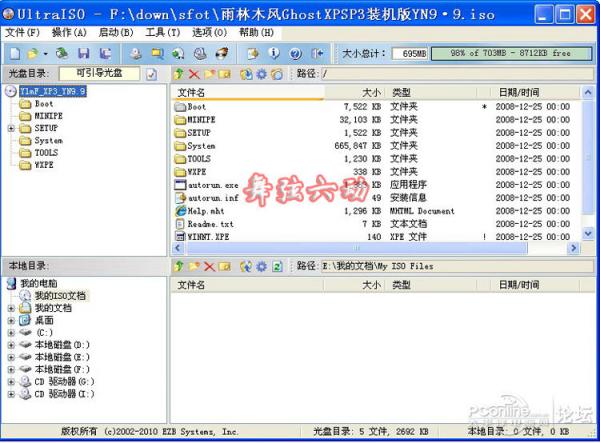The image size is (600, 443).
Task: Select the WINNT.XPE file row
Action: coord(377,237)
